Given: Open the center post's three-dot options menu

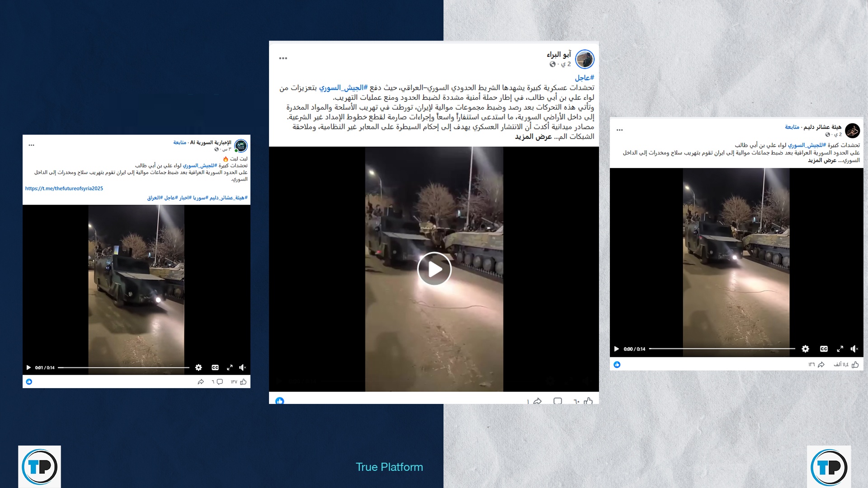Looking at the screenshot, I should pos(283,58).
